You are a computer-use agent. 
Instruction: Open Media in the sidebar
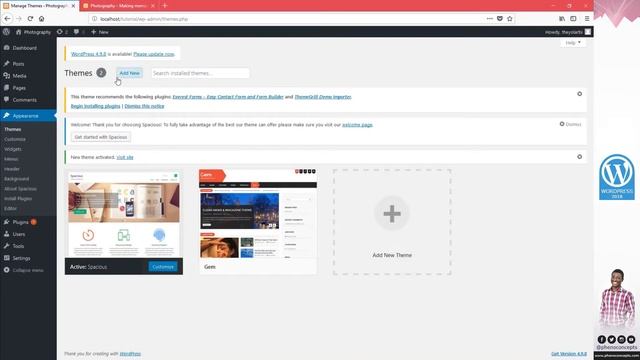(19, 76)
